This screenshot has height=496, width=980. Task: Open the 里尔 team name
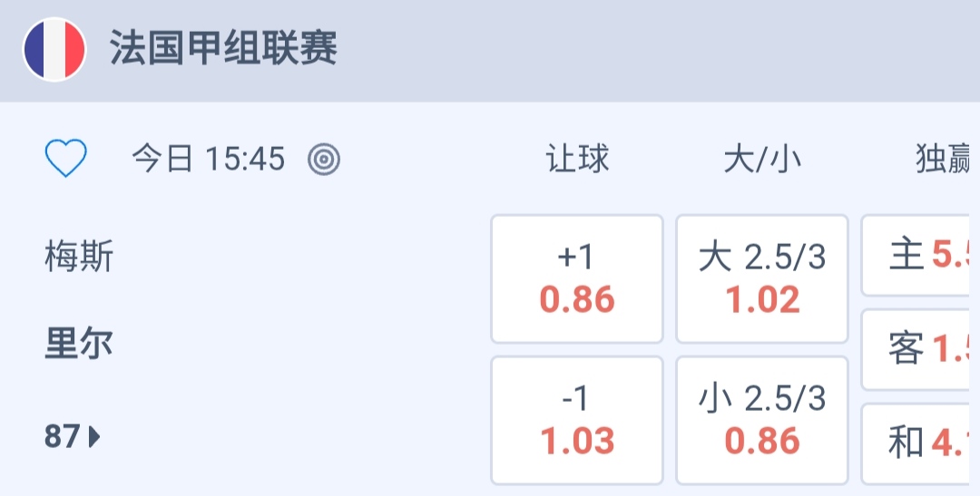(79, 345)
